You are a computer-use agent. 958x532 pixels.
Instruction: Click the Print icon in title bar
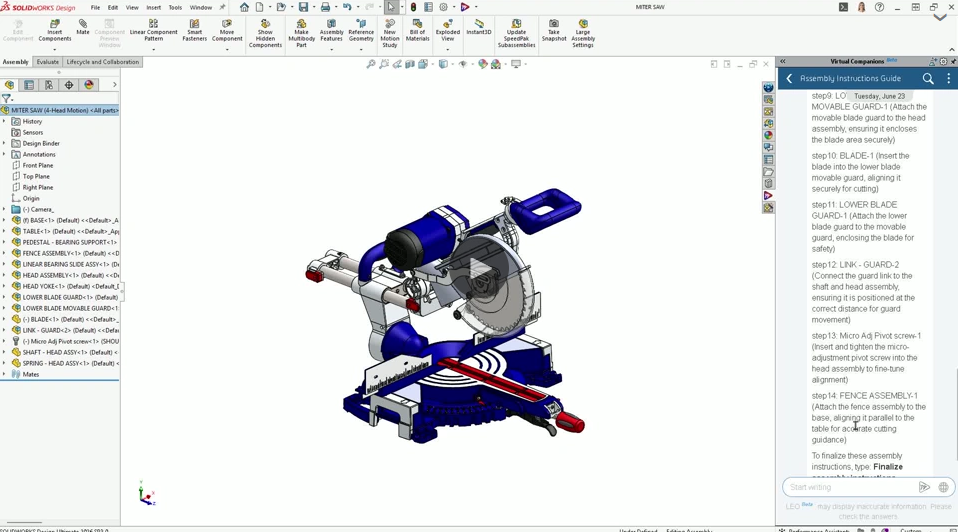(x=325, y=7)
